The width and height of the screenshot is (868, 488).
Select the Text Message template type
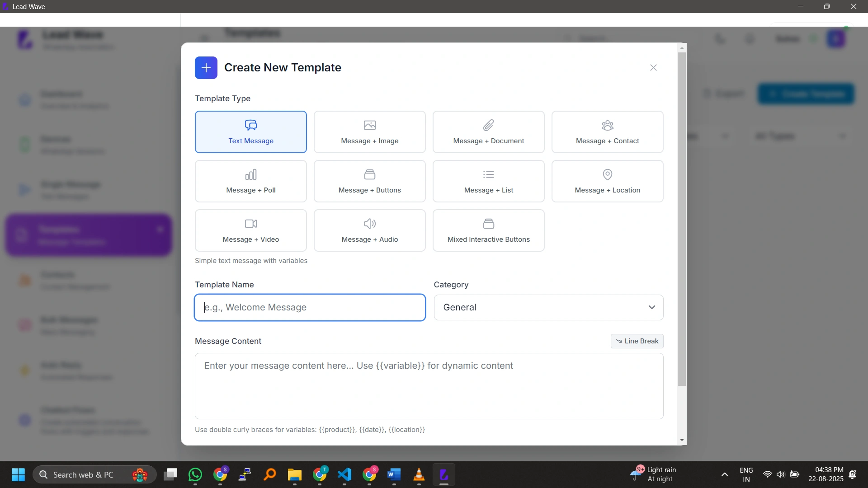(250, 132)
